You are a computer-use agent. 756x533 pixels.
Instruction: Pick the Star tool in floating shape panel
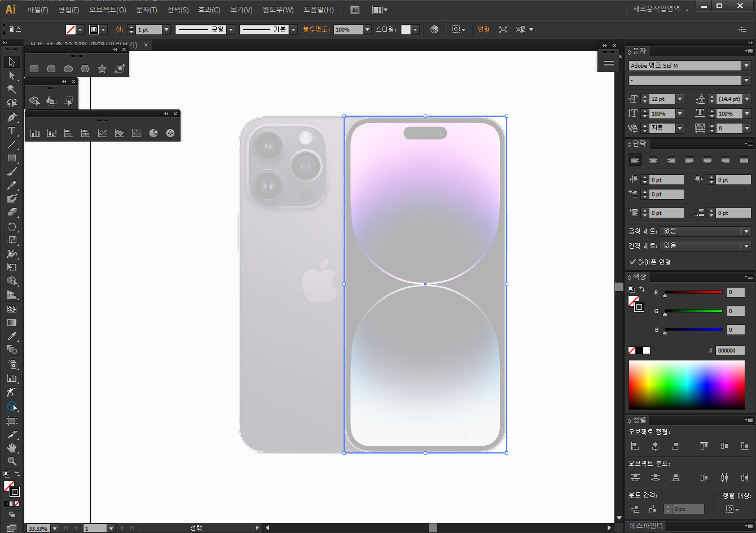coord(102,69)
